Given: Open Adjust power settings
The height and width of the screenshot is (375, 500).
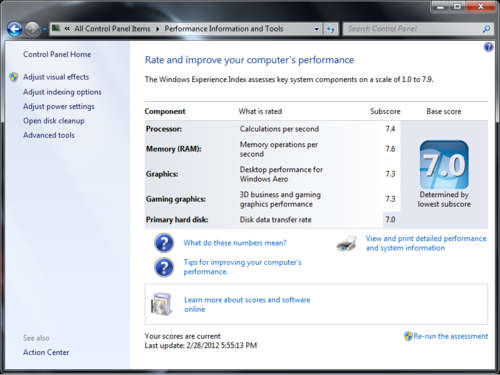Looking at the screenshot, I should click(59, 107).
